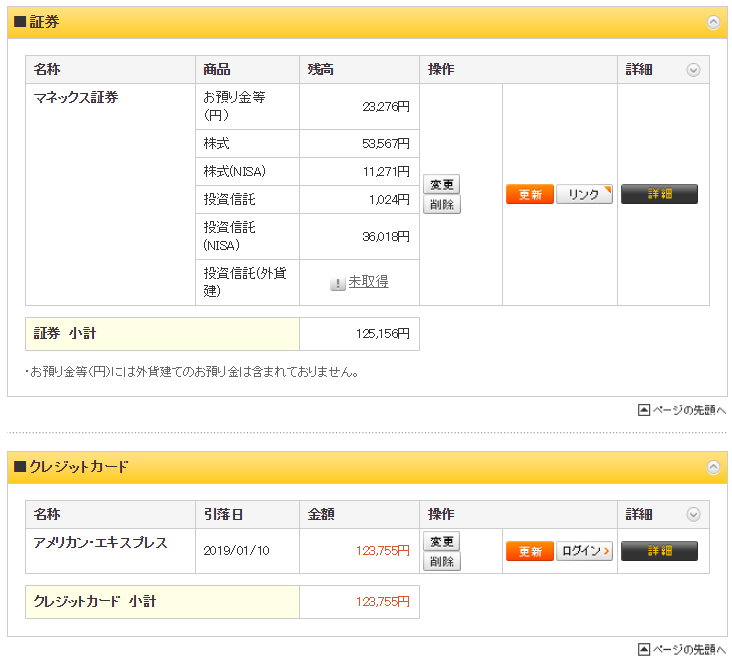732x659 pixels.
Task: Click the 証券 小計 label
Action: tap(64, 334)
